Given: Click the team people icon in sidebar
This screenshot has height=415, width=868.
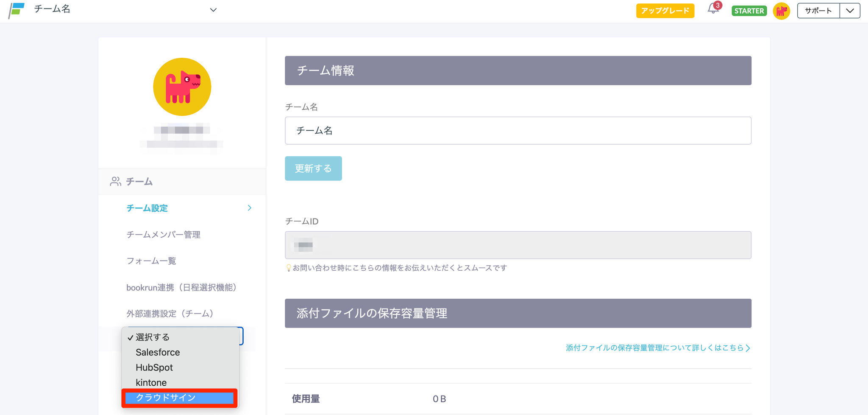Looking at the screenshot, I should point(115,182).
